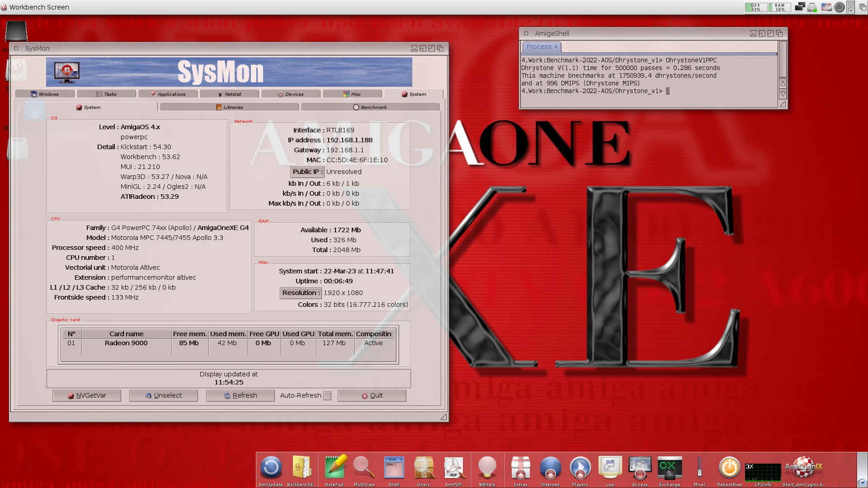Image resolution: width=868 pixels, height=488 pixels.
Task: Click the IP address value 192.168.1.188
Action: click(x=350, y=140)
